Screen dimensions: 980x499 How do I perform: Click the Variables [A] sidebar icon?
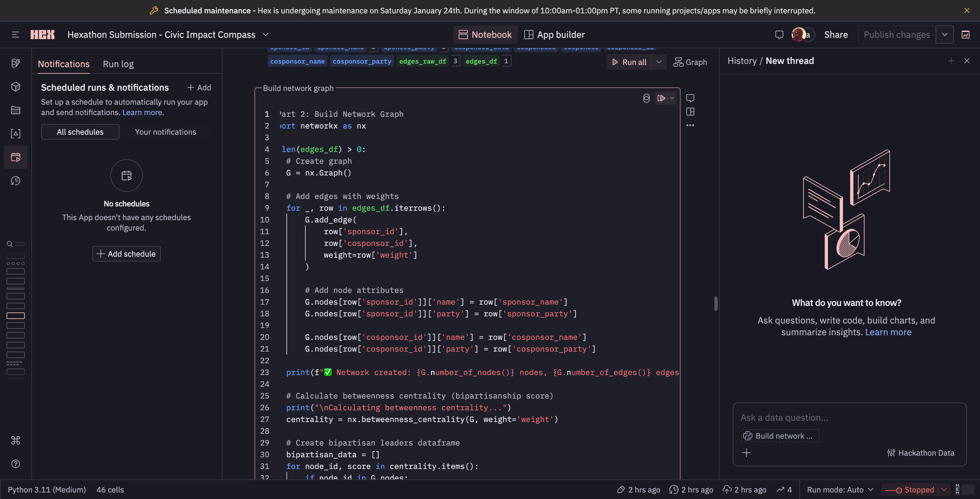click(16, 133)
